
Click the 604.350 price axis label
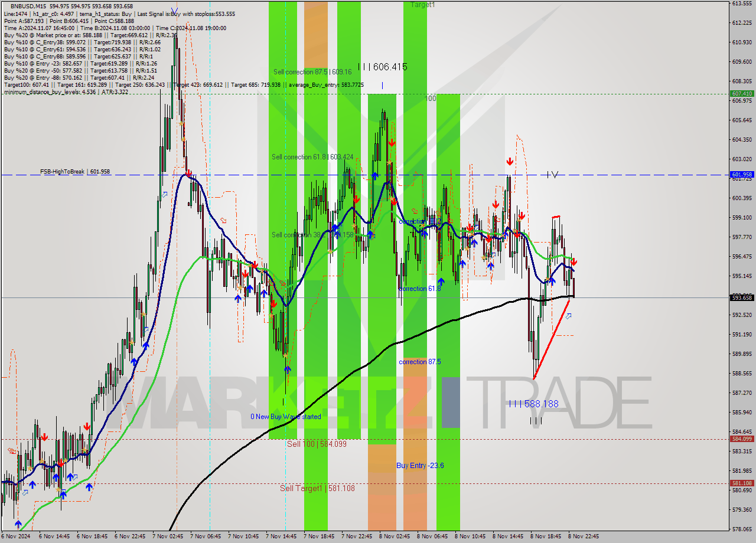742,140
